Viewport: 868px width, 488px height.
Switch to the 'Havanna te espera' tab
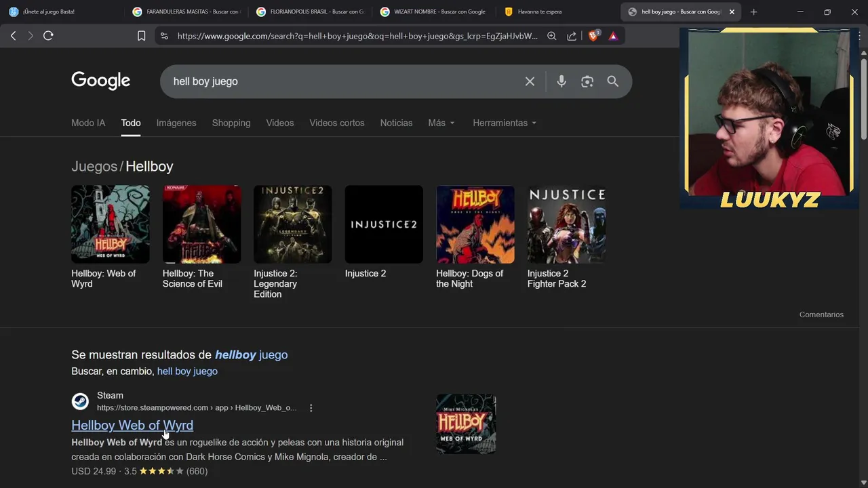click(x=557, y=12)
